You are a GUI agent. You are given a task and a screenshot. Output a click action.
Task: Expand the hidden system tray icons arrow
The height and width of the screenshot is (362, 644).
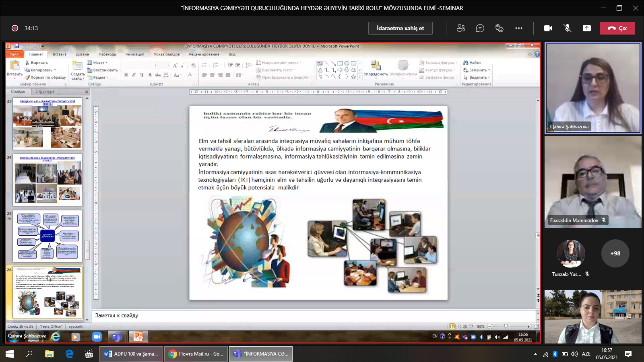point(535,354)
